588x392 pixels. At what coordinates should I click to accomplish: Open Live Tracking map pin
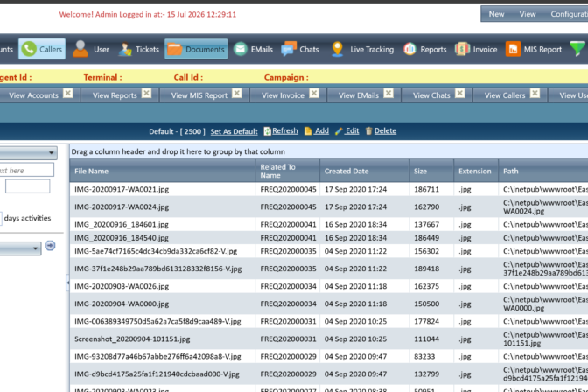point(337,49)
